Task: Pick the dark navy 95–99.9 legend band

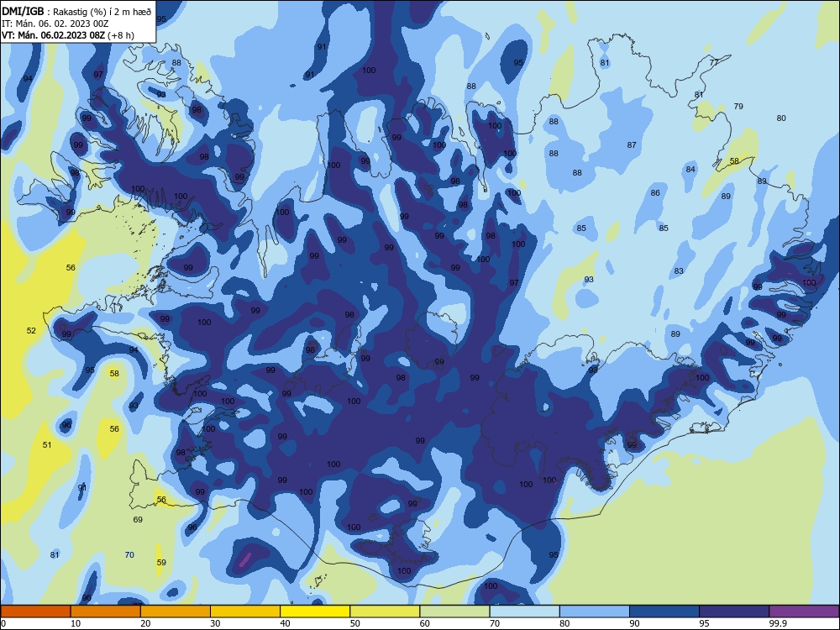Action: 734,612
